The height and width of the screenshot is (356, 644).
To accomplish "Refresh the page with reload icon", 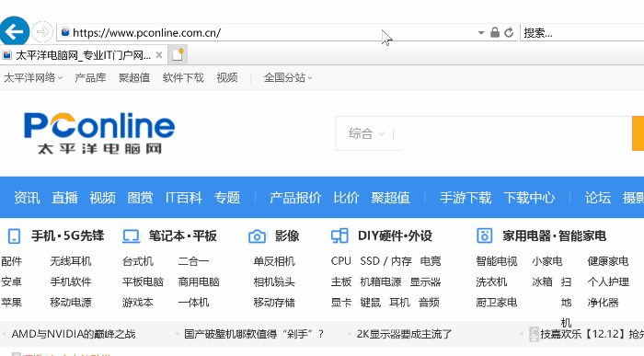I will coord(509,32).
